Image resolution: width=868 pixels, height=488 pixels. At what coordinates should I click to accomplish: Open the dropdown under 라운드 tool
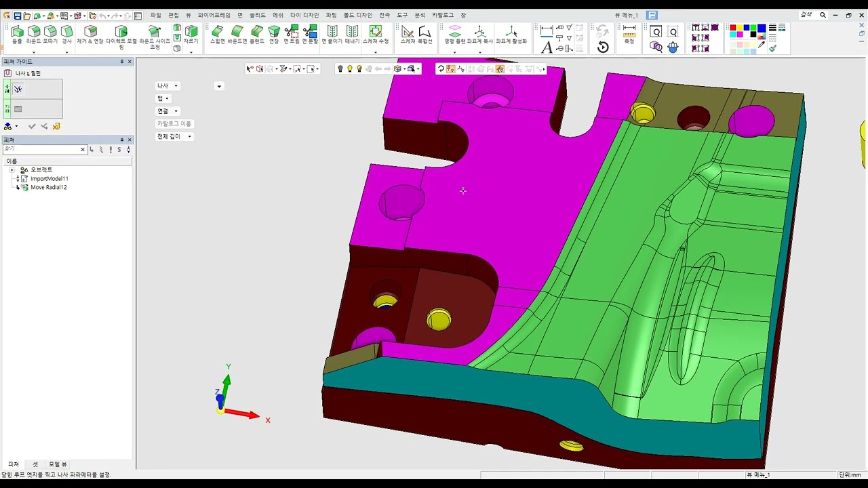33,52
